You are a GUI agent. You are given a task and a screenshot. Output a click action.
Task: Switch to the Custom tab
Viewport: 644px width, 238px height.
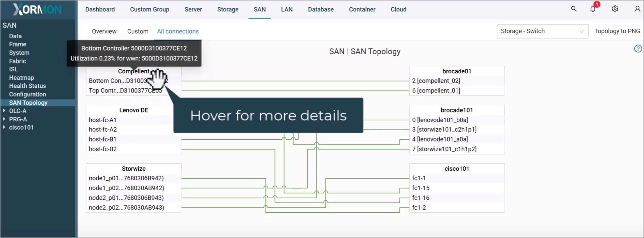(x=138, y=31)
